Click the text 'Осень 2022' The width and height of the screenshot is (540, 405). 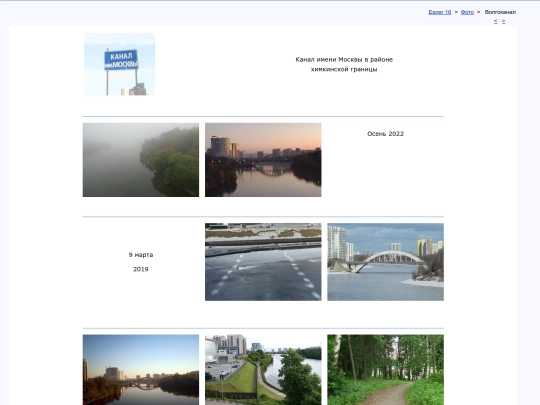[385, 134]
